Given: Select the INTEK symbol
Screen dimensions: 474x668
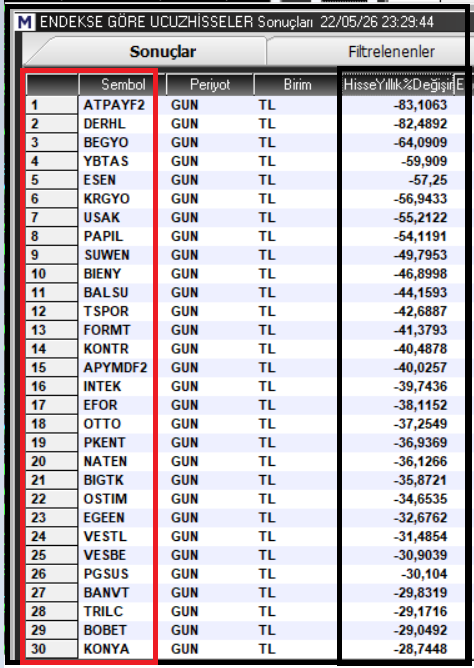Looking at the screenshot, I should pos(103,386).
